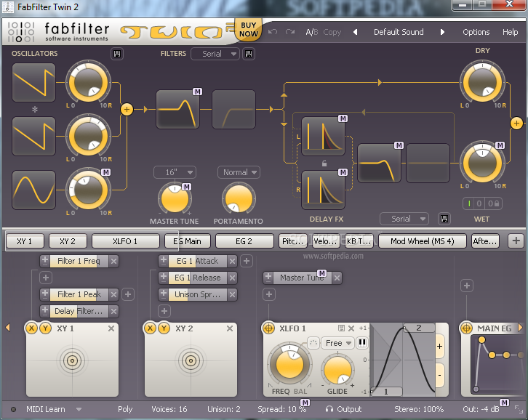Image resolution: width=528 pixels, height=420 pixels.
Task: Select the second sawtooth oscillator waveform
Action: pos(33,137)
